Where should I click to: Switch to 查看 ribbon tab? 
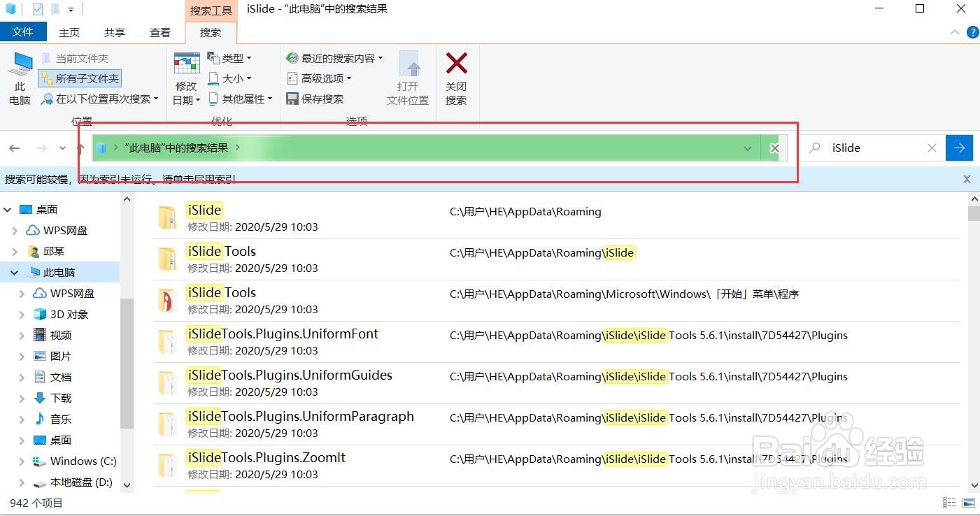tap(160, 32)
